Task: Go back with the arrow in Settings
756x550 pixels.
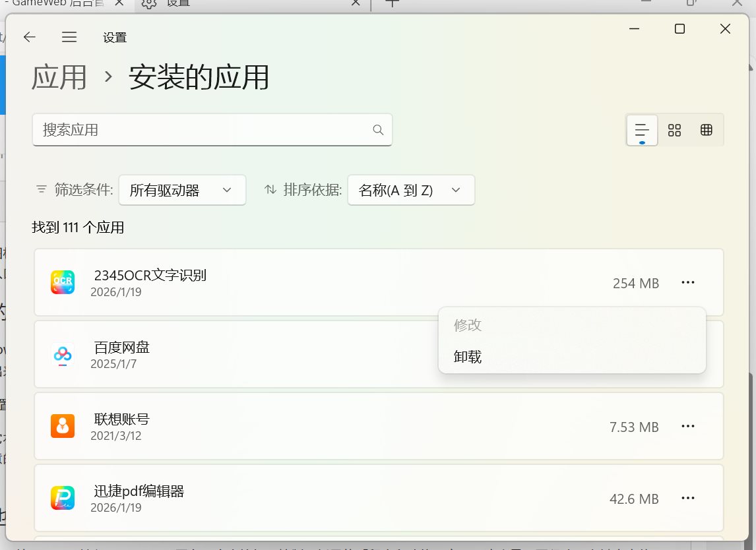Action: pyautogui.click(x=30, y=37)
